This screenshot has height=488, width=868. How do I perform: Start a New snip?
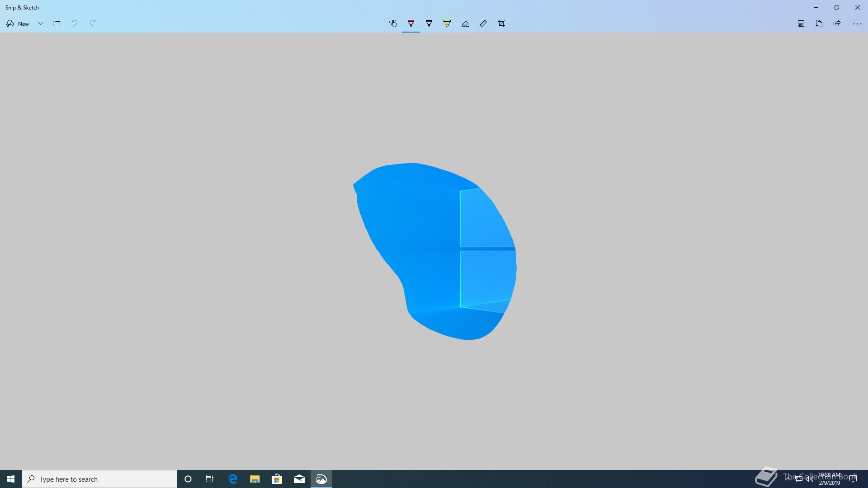(18, 23)
